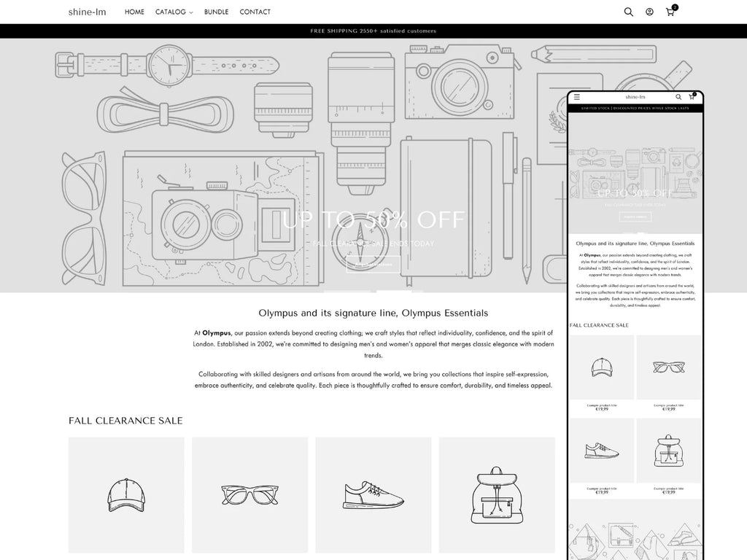This screenshot has height=560, width=747.
Task: Click an Example product title in mobile preview
Action: coord(600,404)
